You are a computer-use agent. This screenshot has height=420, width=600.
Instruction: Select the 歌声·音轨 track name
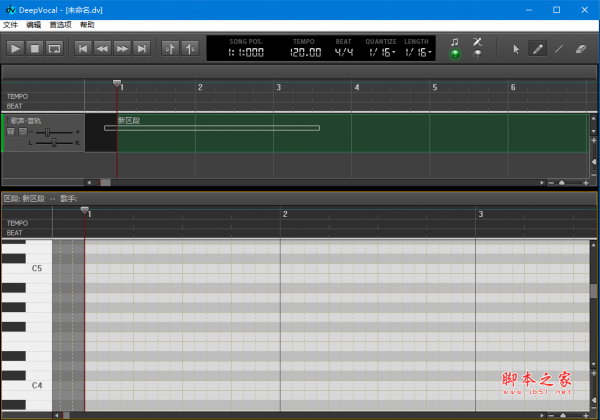tap(26, 121)
